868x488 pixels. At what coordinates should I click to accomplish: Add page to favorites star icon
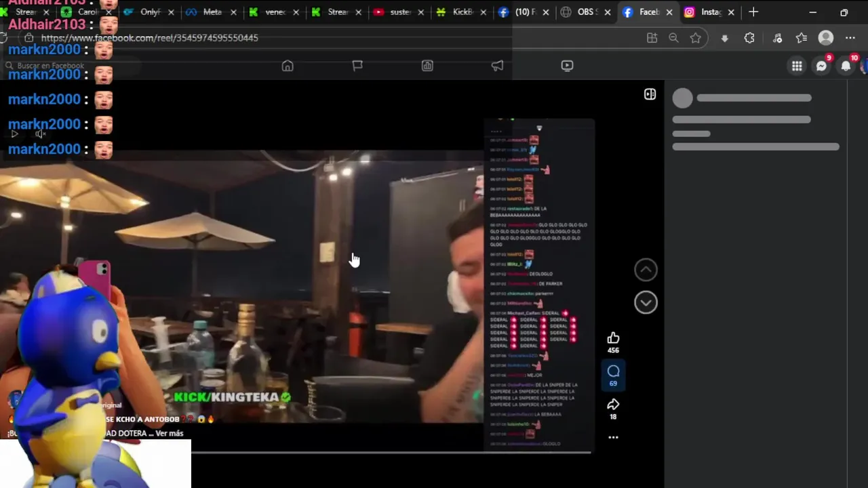coord(695,38)
